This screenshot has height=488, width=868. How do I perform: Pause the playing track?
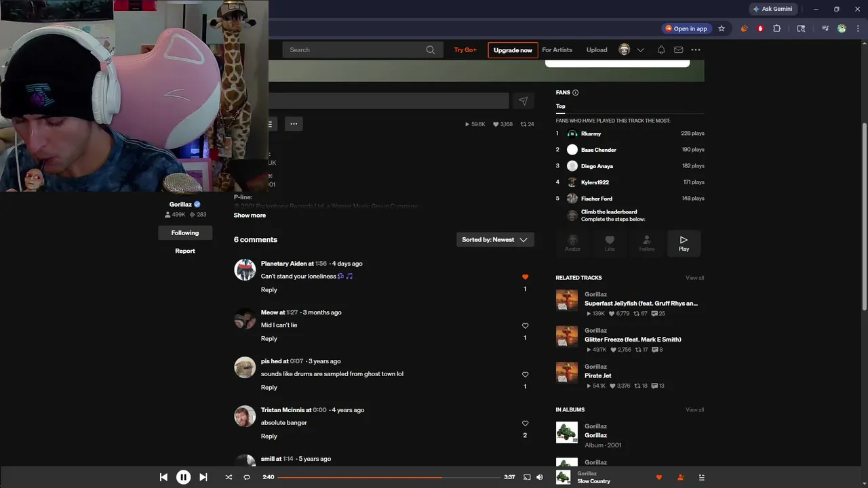coord(183,477)
